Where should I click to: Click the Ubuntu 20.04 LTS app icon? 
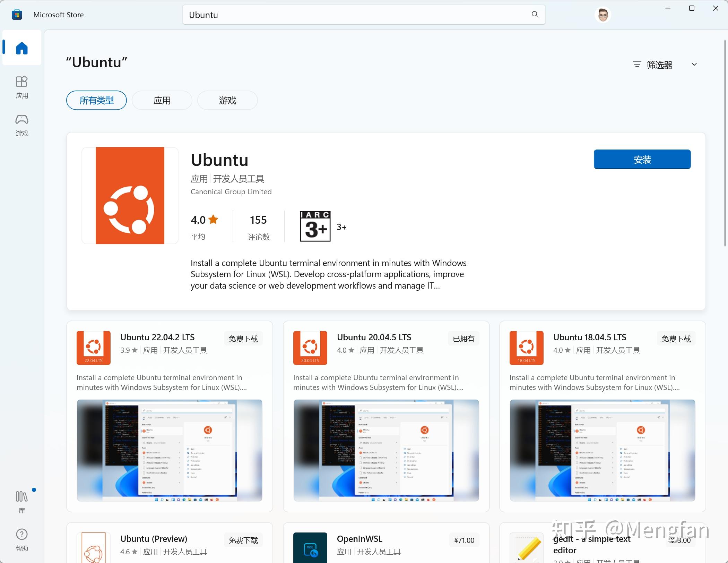coord(310,348)
